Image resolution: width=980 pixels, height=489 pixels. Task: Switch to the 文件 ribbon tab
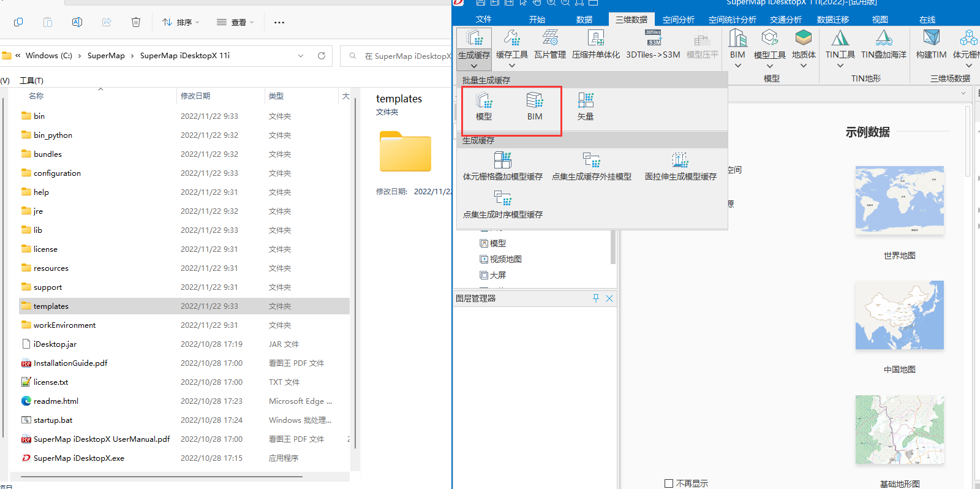pyautogui.click(x=483, y=20)
